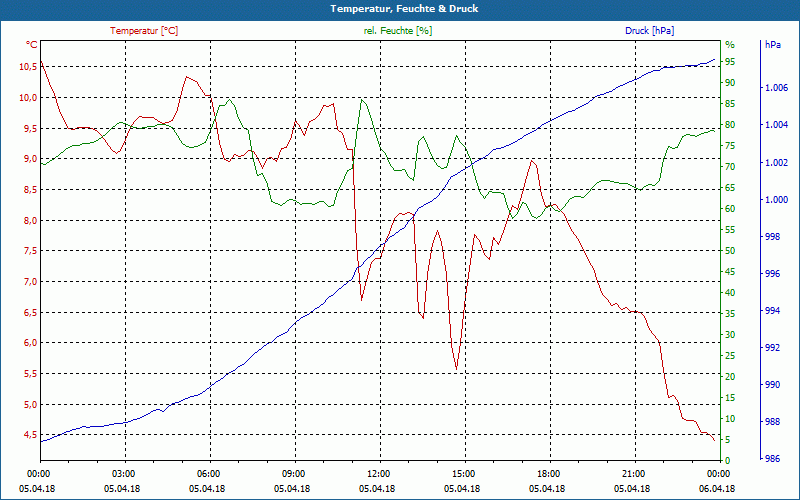
Task: Select the green 'rel. Feuchte [%]' legend label
Action: [397, 31]
